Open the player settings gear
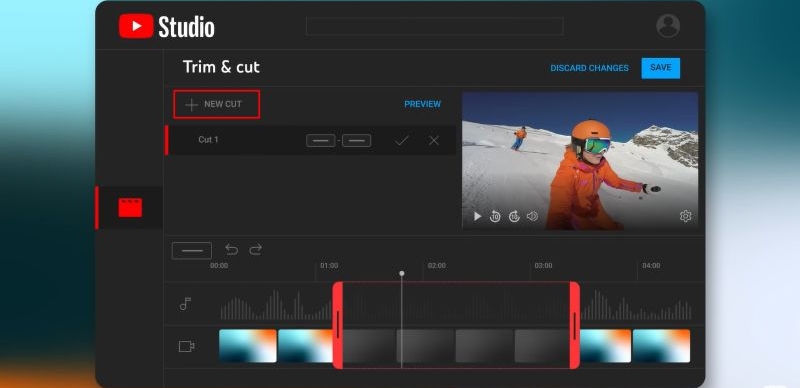The image size is (800, 388). (686, 216)
